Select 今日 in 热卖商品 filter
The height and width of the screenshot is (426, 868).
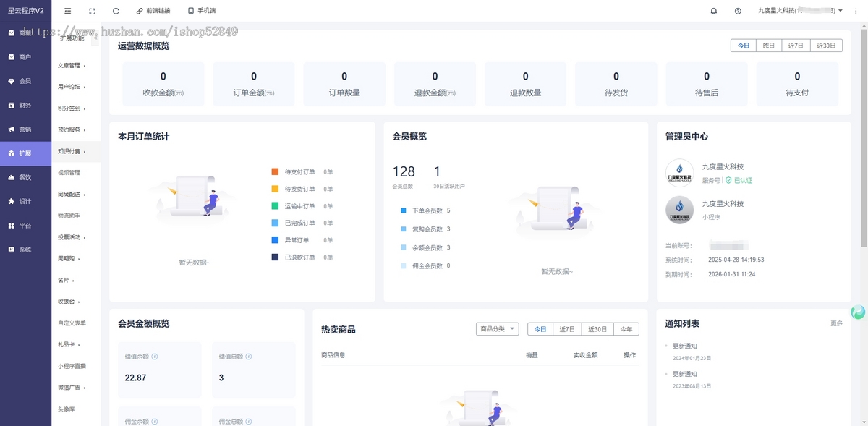(x=540, y=329)
